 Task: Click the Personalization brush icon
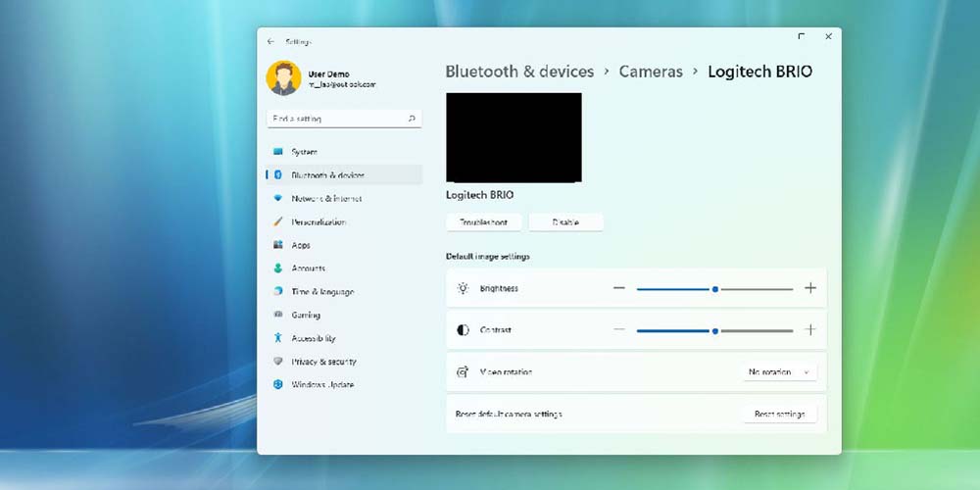coord(278,221)
